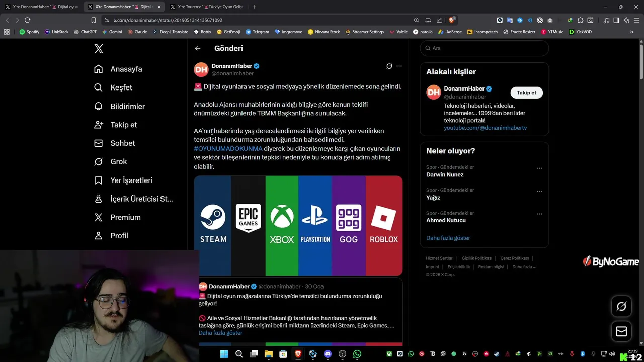Open Yer İşaretleri bookmarks
Screen dimensions: 644x362
[123, 180]
